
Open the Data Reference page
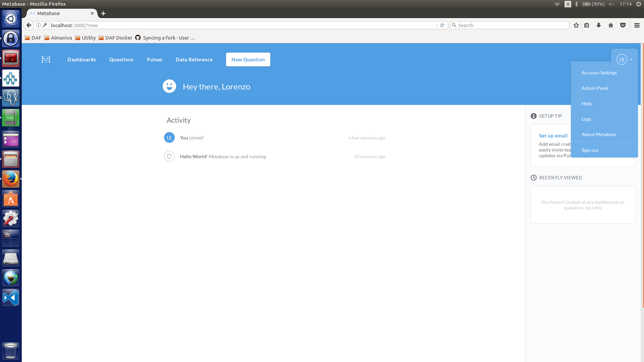pyautogui.click(x=194, y=60)
